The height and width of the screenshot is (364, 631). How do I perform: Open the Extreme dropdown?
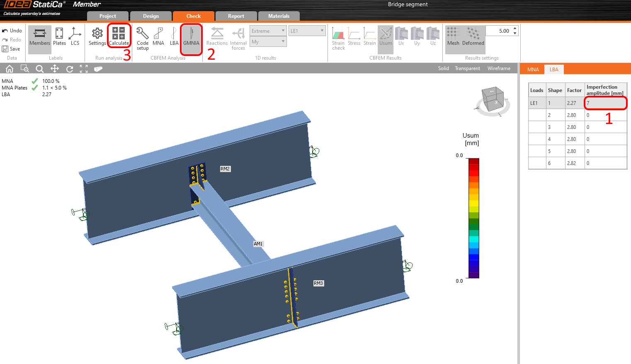(x=268, y=31)
